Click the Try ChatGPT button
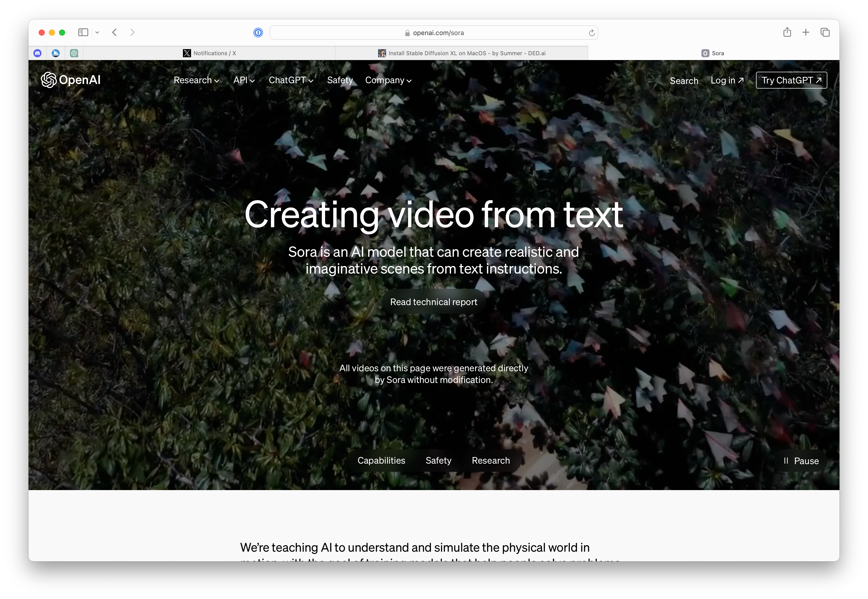 pos(791,80)
